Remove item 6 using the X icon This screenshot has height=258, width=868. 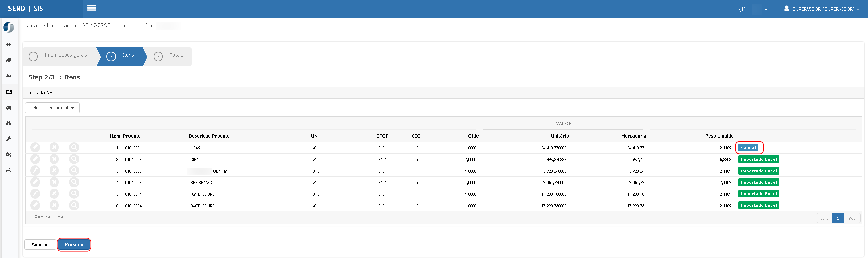pyautogui.click(x=54, y=206)
